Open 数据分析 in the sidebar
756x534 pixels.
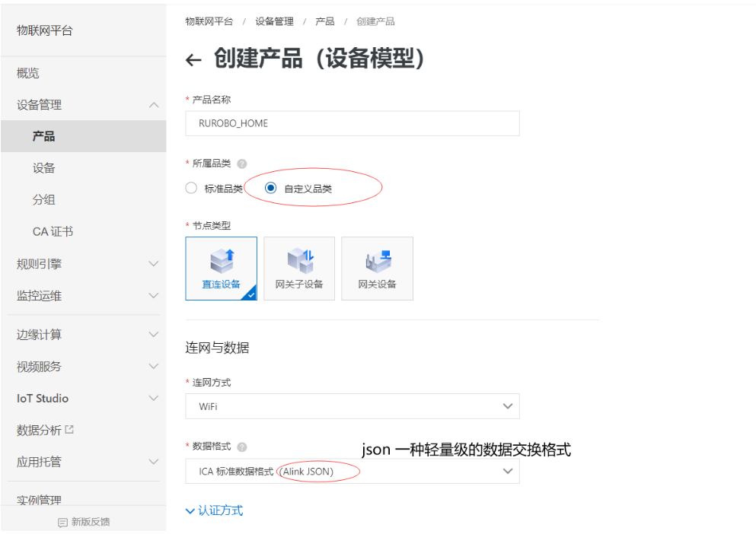pyautogui.click(x=39, y=430)
